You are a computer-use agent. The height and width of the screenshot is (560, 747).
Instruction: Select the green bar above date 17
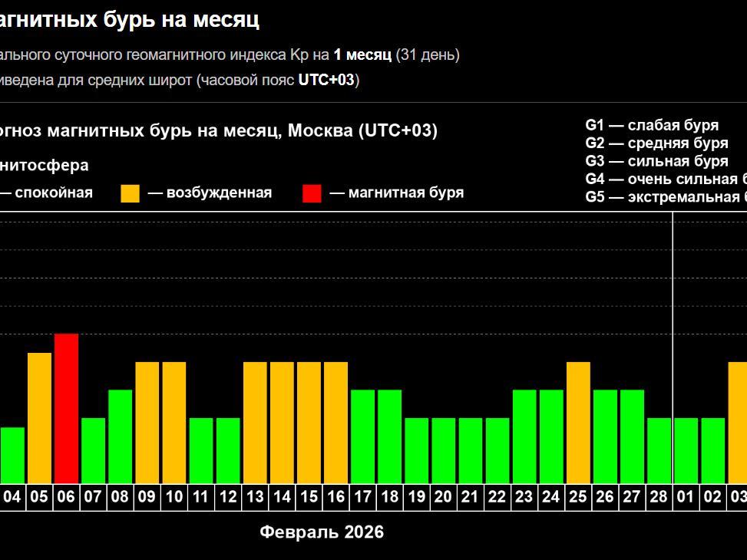362,436
